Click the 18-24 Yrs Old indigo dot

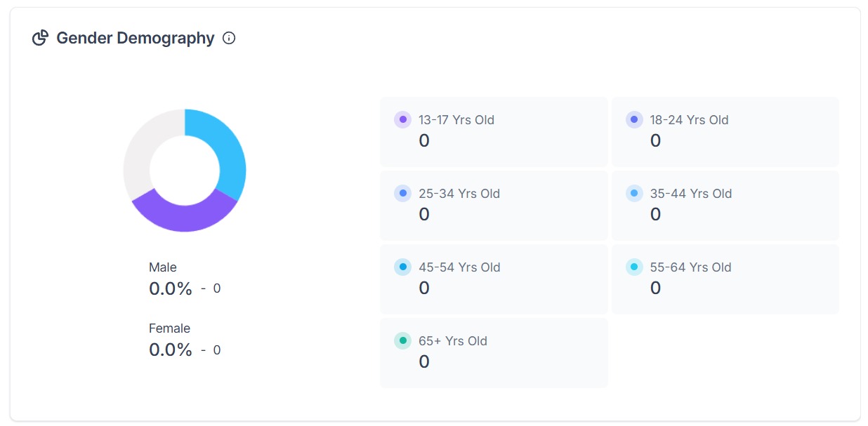[x=634, y=120]
